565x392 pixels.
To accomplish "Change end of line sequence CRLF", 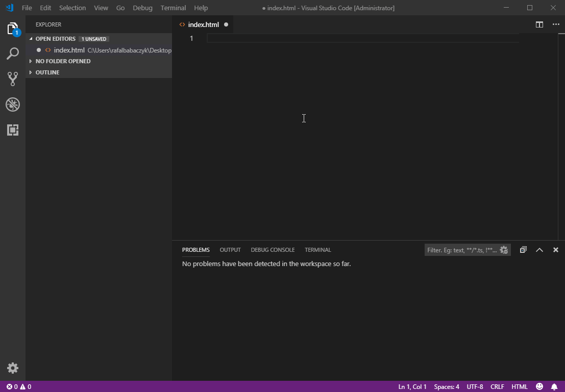I will point(497,386).
